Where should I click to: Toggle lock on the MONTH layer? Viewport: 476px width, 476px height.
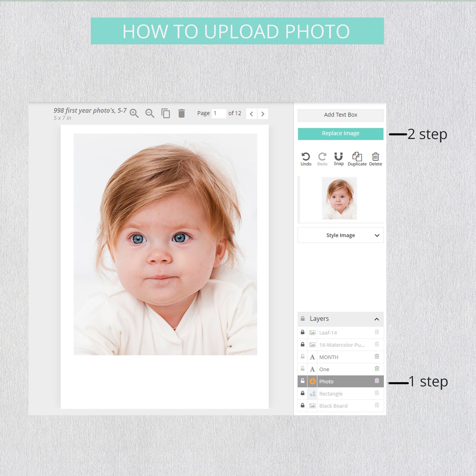point(302,357)
